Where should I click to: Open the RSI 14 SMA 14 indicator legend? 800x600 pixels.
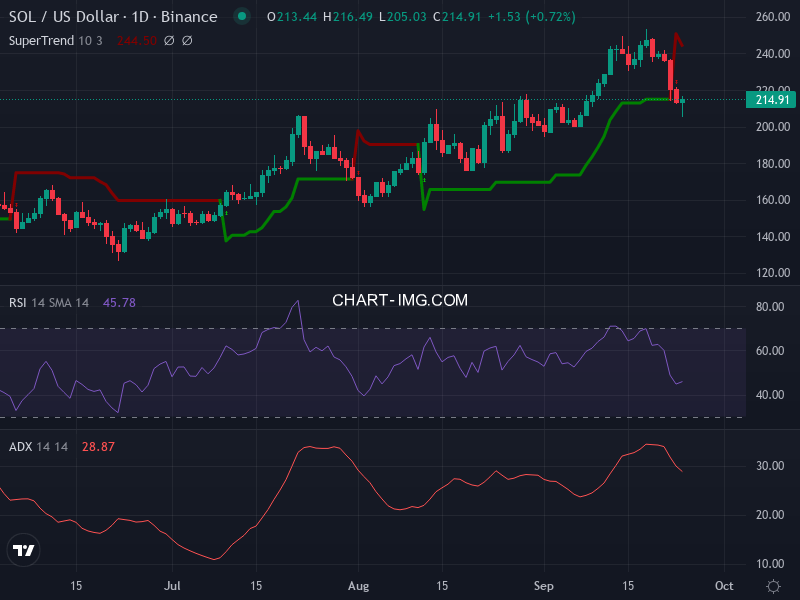click(x=50, y=302)
